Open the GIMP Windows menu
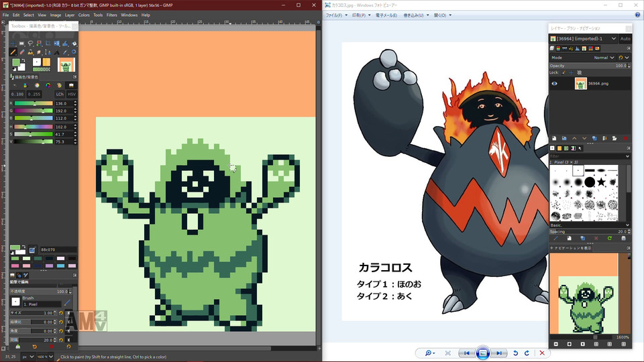644x362 pixels. coord(129,15)
